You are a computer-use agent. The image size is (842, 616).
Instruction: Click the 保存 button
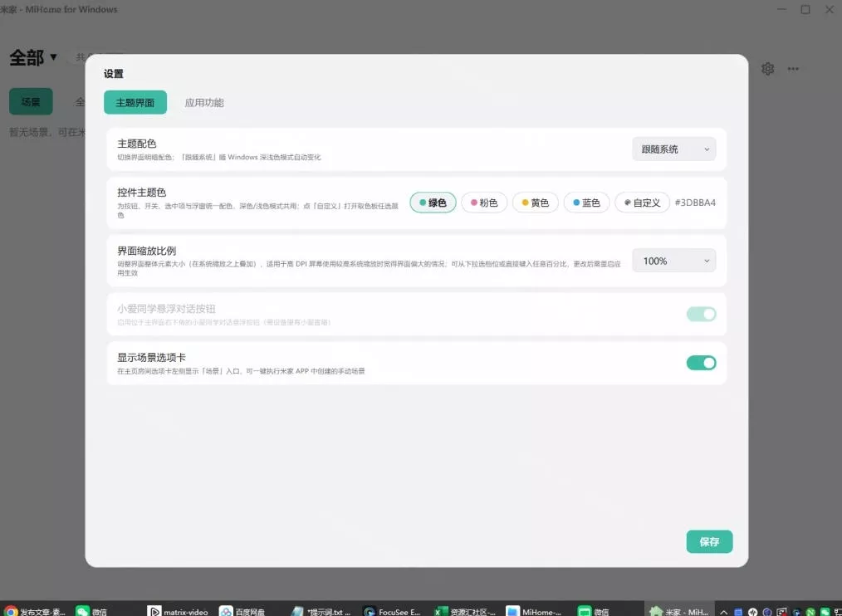click(x=709, y=542)
